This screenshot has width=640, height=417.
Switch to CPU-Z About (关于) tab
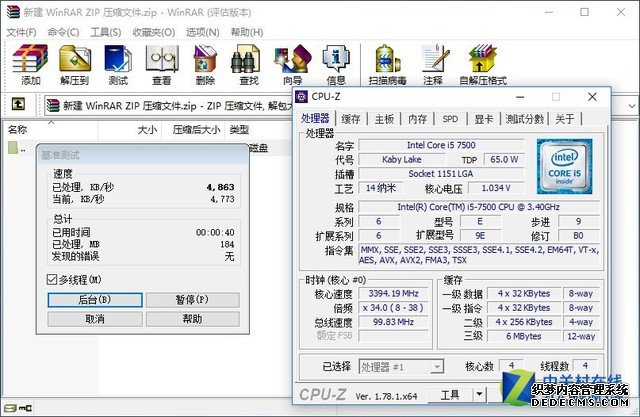[565, 119]
